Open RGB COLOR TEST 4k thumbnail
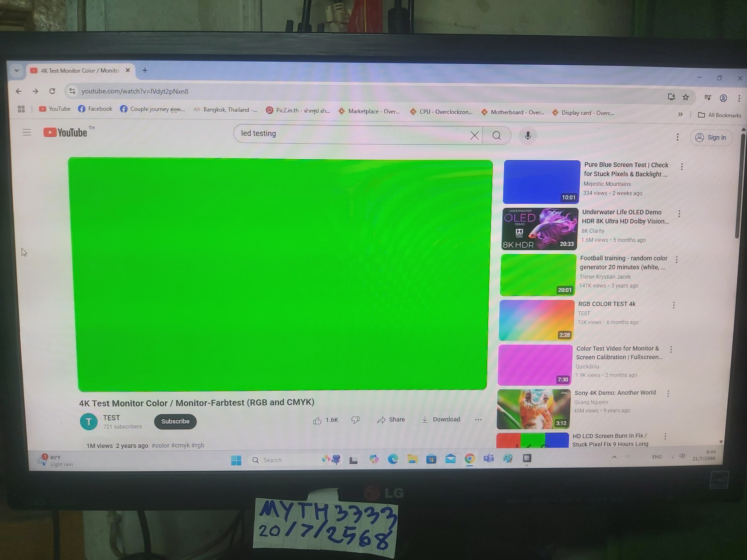 click(x=536, y=320)
